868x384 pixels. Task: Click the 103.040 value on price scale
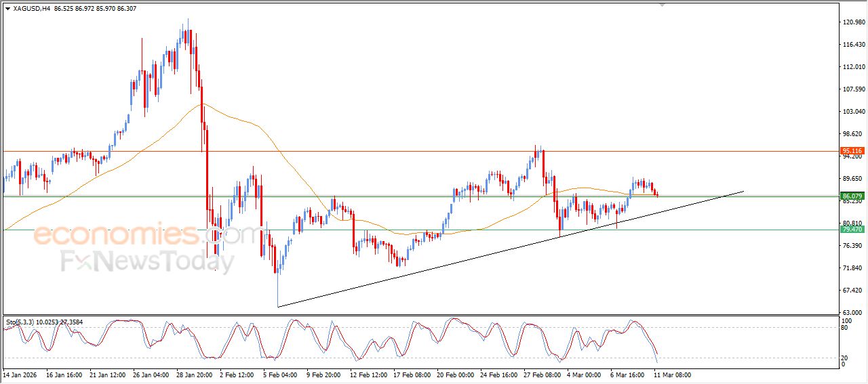pos(852,112)
